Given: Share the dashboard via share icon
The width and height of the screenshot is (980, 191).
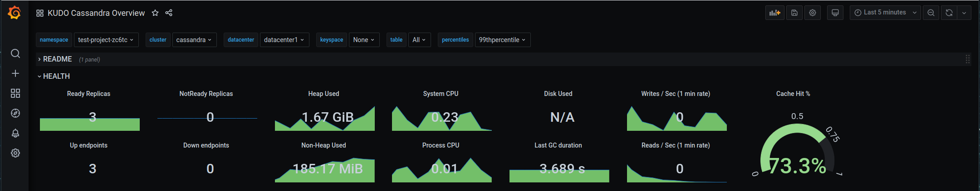Looking at the screenshot, I should (x=169, y=13).
